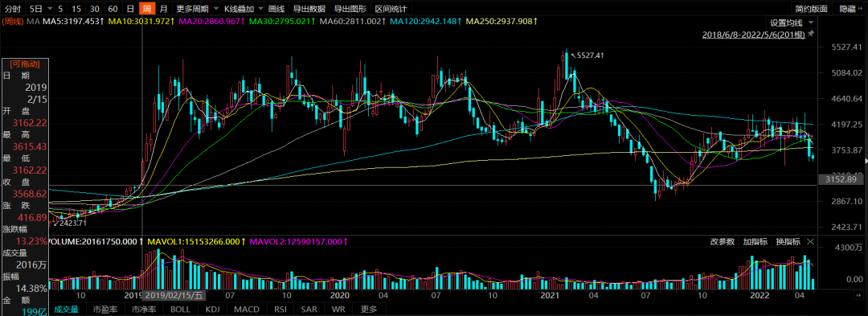Select the 5日 period

36,9
